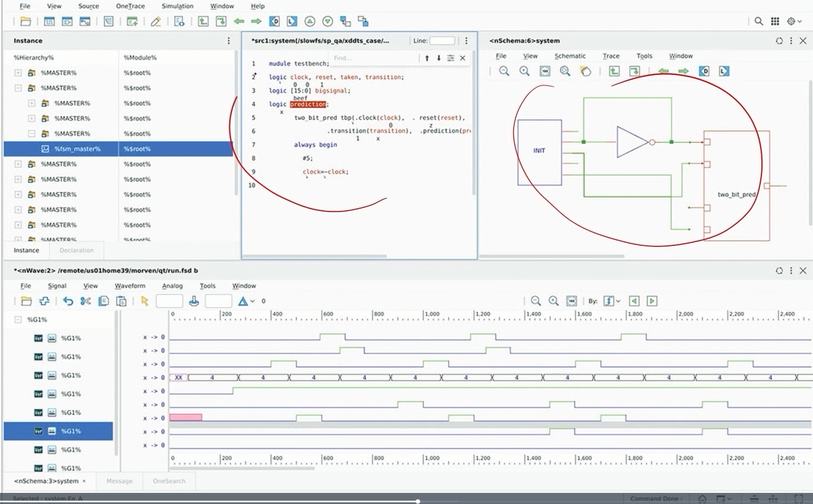Click the green down-triangle circle icon in the main toolbar
Viewport: 813px width, 504px height.
(x=328, y=22)
